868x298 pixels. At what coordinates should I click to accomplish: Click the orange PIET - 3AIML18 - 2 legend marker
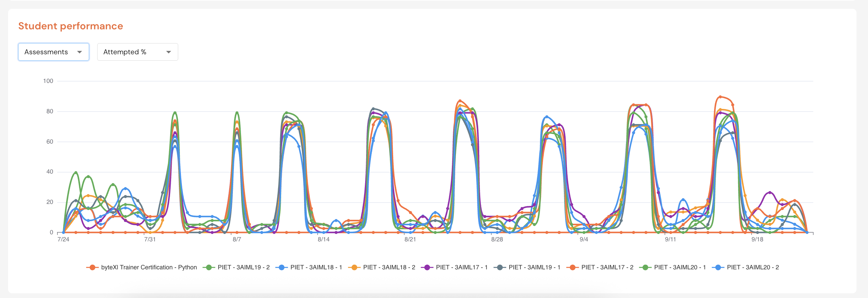pos(354,267)
